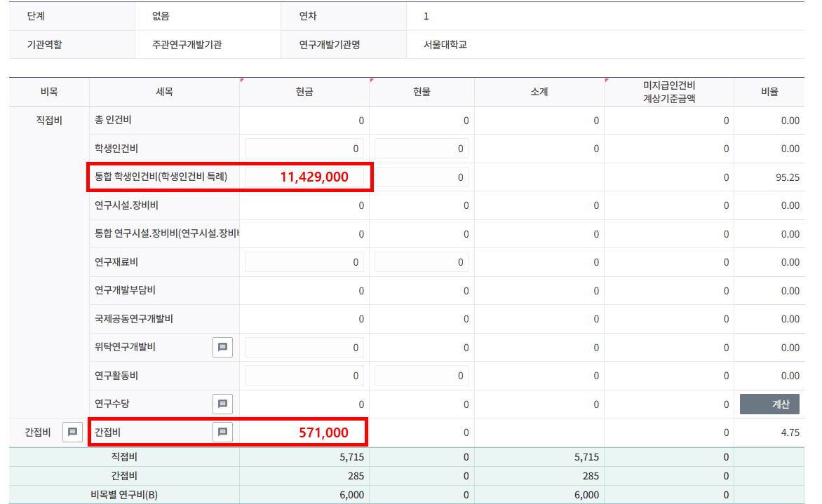This screenshot has height=504, width=822.
Task: Select the 연구활동비 현금 input field
Action: coord(304,376)
